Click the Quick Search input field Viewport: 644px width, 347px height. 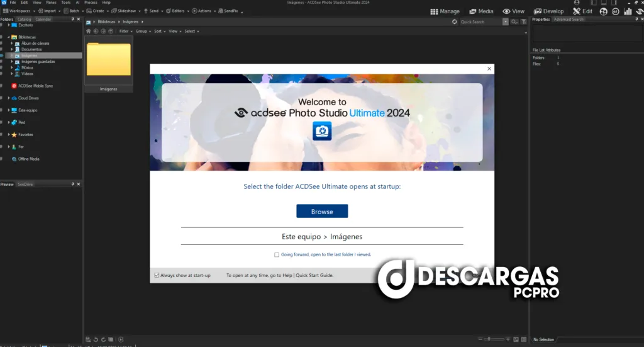(x=480, y=21)
